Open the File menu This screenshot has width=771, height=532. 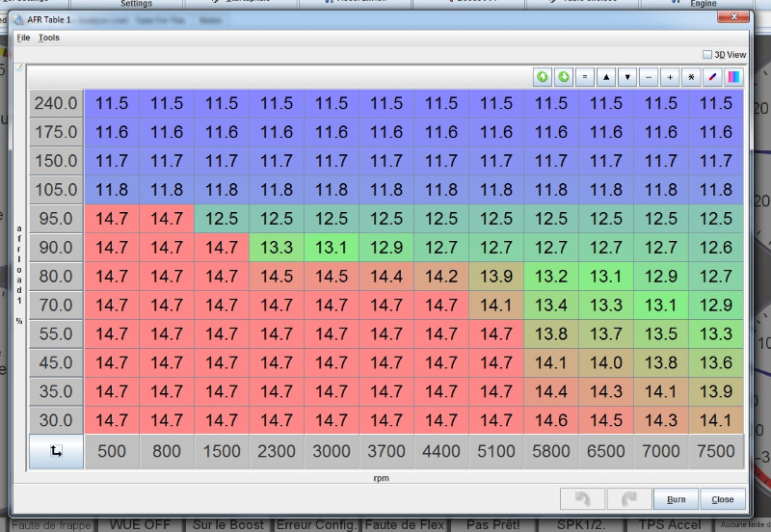pyautogui.click(x=23, y=38)
